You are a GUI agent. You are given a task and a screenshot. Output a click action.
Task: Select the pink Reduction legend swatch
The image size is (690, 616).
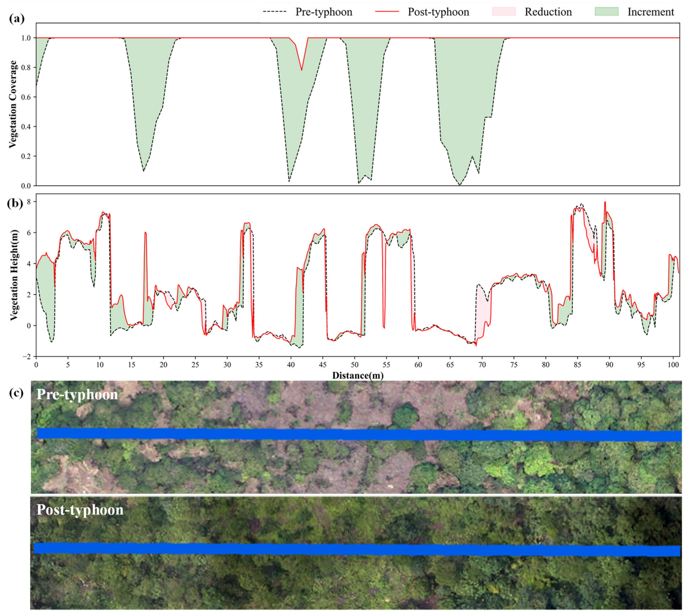click(x=504, y=11)
